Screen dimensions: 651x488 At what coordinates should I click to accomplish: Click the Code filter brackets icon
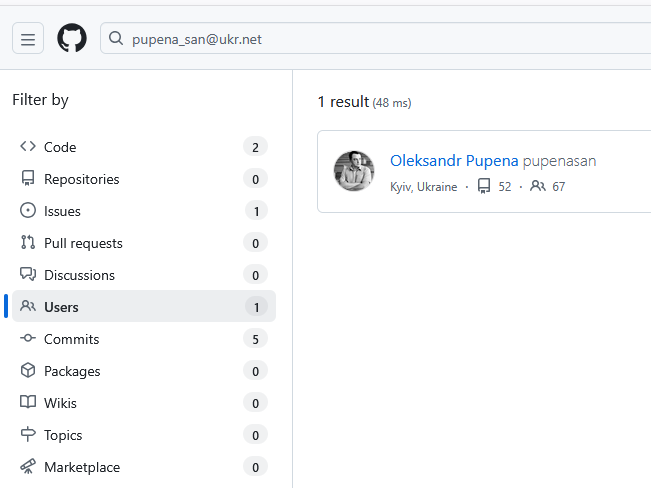[28, 147]
